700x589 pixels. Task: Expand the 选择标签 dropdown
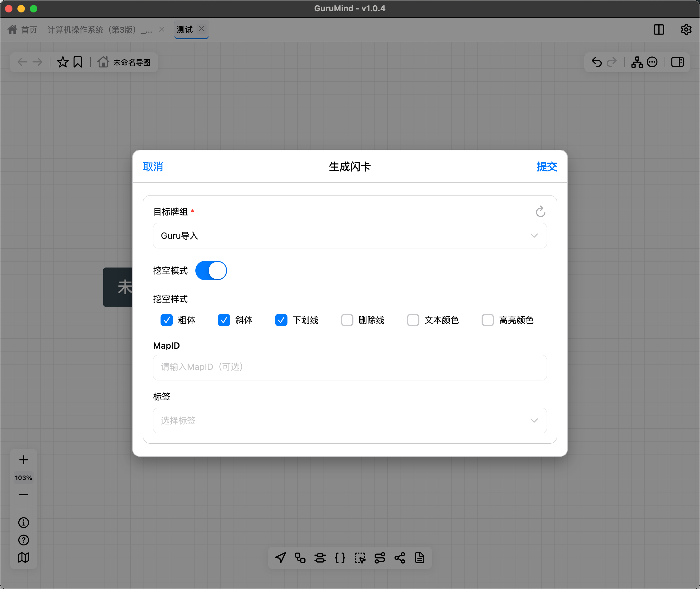tap(349, 420)
